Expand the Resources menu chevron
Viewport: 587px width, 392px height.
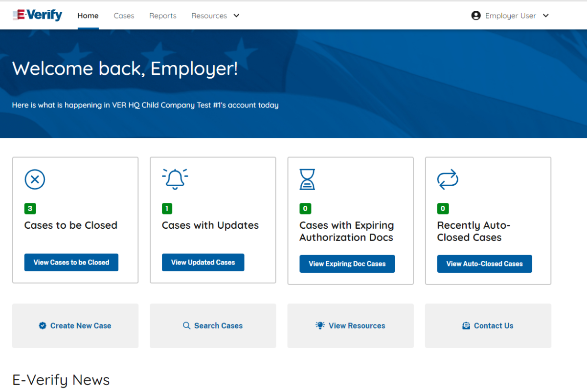click(236, 16)
